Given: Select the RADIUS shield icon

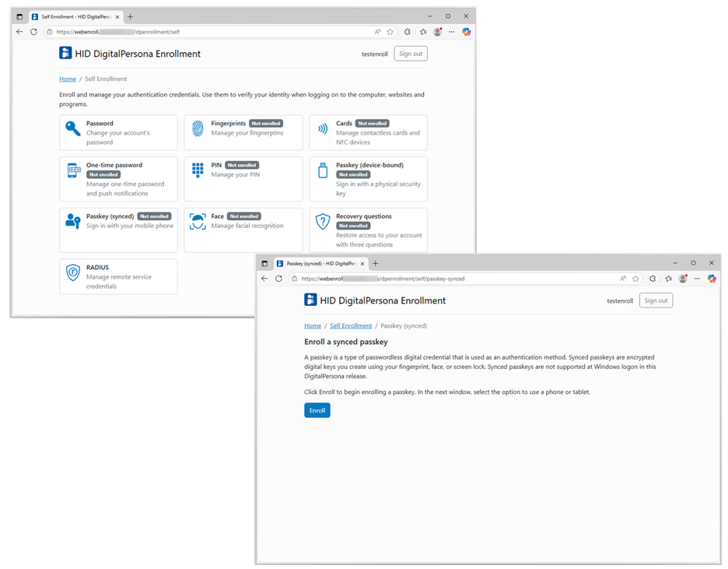Looking at the screenshot, I should point(73,272).
